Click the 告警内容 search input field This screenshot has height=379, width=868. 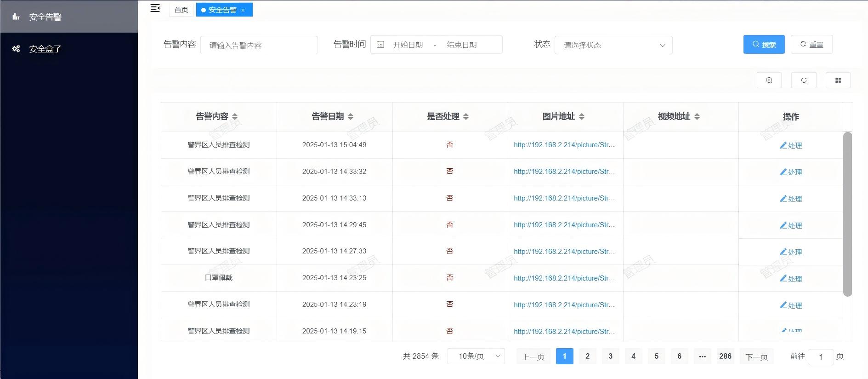point(259,45)
